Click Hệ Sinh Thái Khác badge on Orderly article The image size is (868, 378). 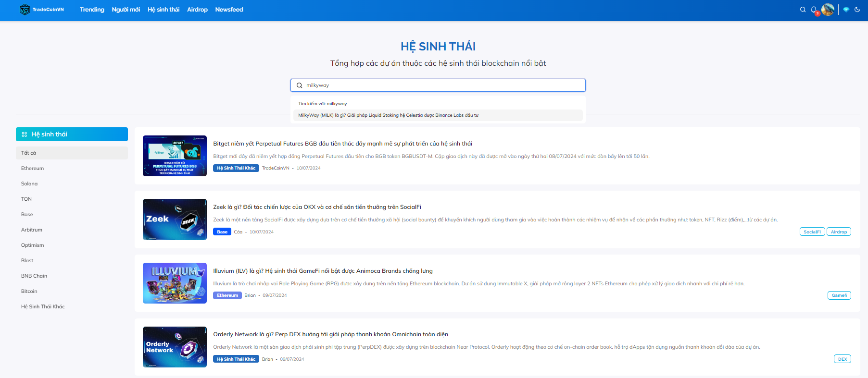point(236,359)
